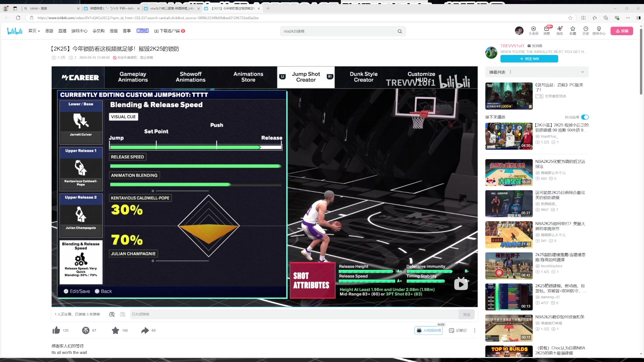
Task: Open the 2K25肥锁建模 video thumbnail
Action: pyautogui.click(x=509, y=297)
